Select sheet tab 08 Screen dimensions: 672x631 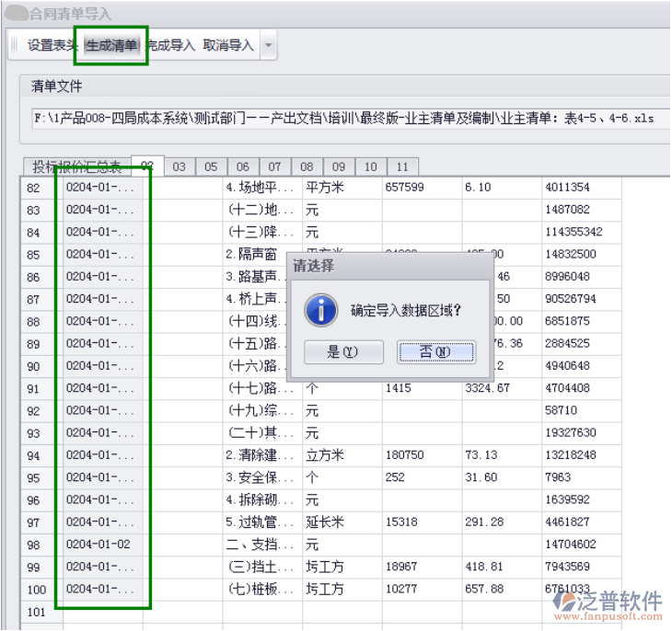pos(307,166)
